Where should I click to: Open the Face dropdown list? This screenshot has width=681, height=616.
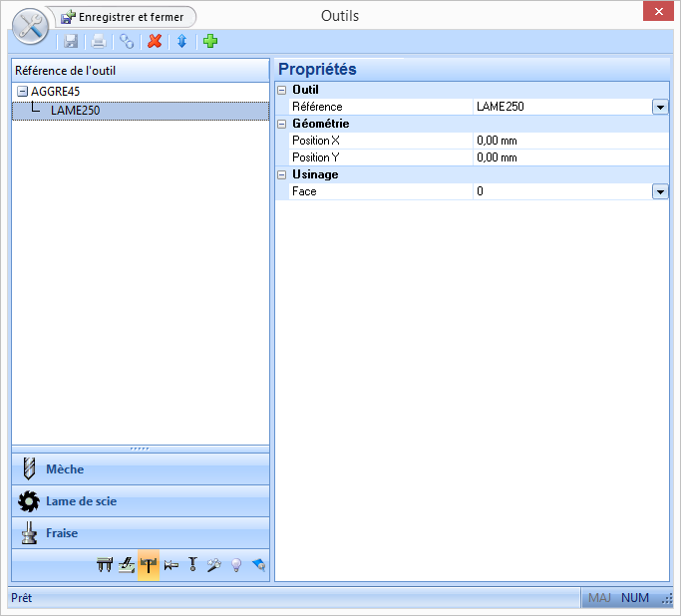(660, 191)
